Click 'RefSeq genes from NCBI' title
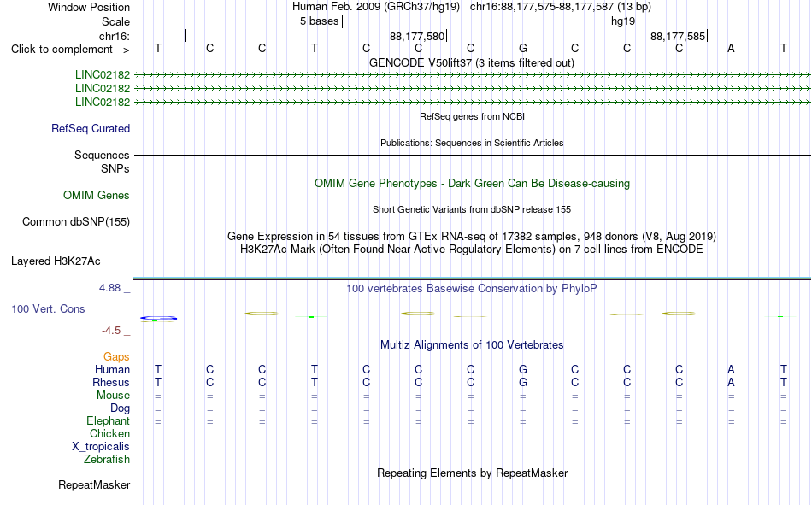The width and height of the screenshot is (812, 505). click(473, 116)
